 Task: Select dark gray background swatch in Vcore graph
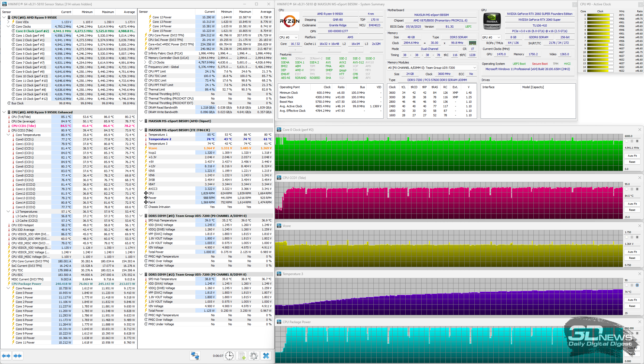coord(637,237)
